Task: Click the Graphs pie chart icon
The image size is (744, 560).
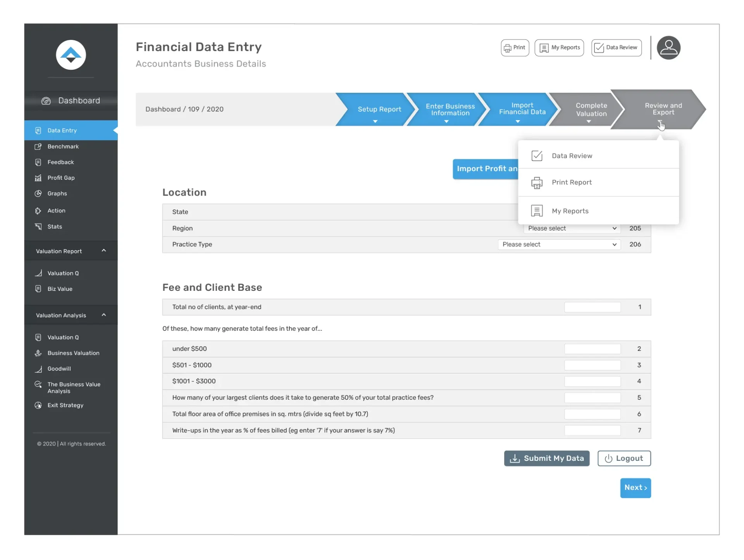Action: [38, 194]
